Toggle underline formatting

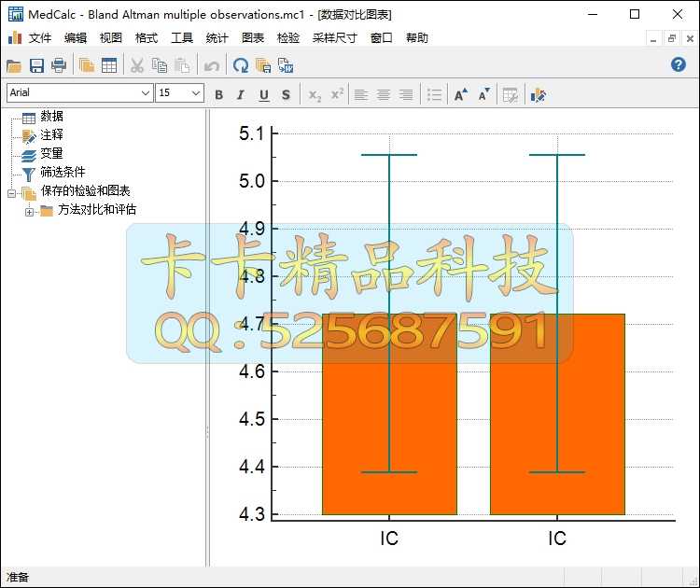(264, 94)
